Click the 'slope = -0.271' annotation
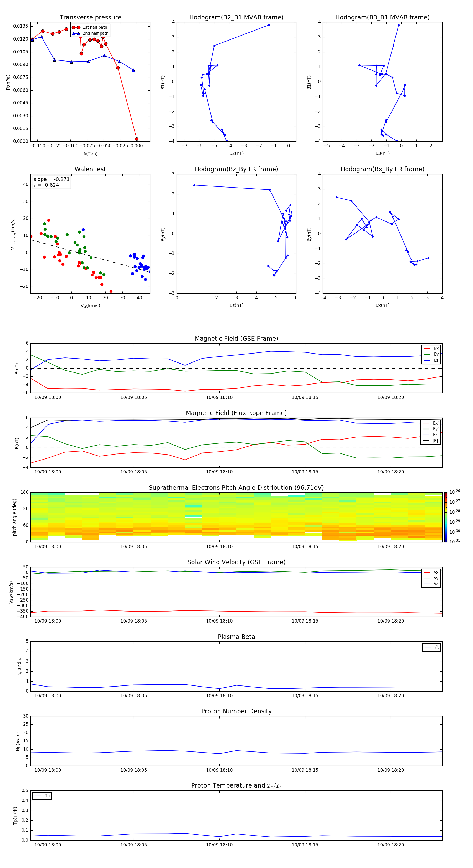The image size is (473, 868). 52,179
